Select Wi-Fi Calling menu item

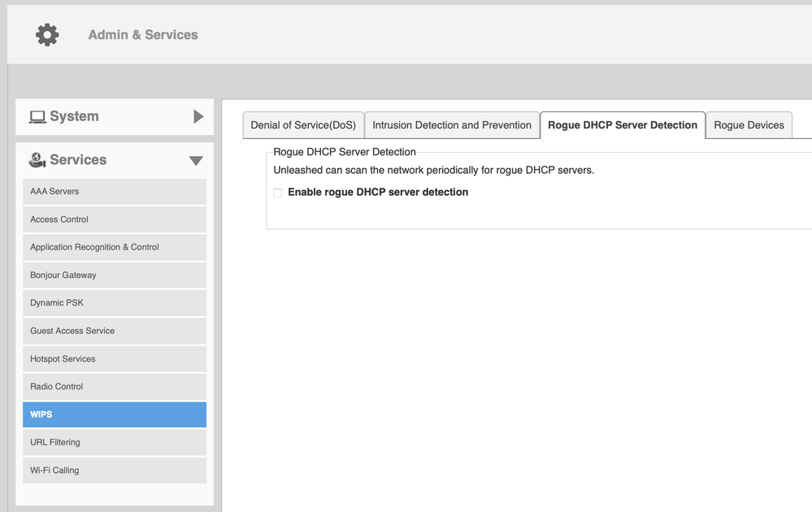pyautogui.click(x=115, y=471)
